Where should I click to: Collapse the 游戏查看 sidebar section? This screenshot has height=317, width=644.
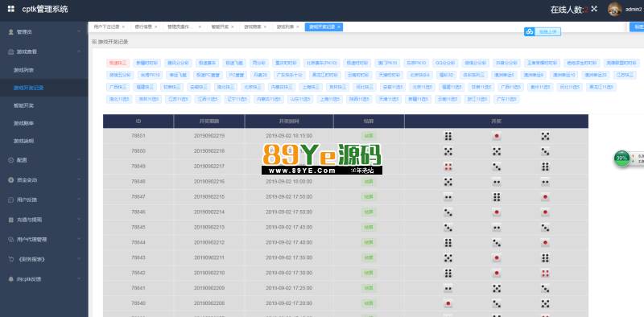coord(79,51)
